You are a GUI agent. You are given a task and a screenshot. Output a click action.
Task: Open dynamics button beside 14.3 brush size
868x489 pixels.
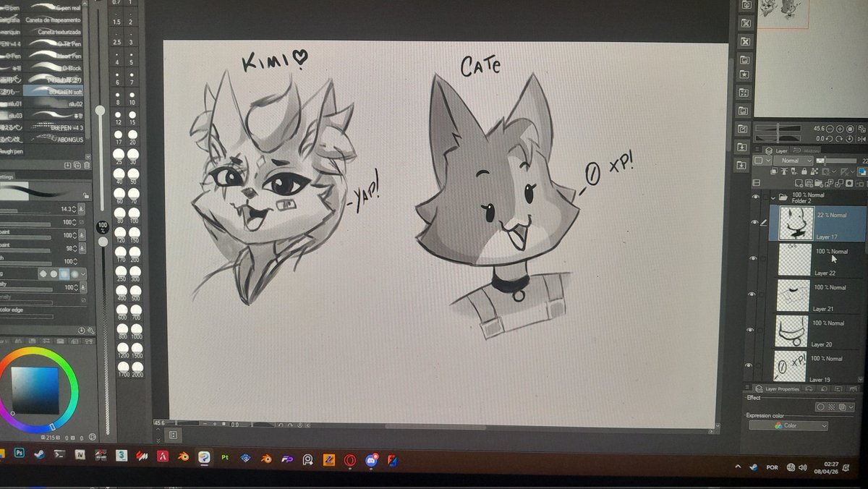click(82, 208)
